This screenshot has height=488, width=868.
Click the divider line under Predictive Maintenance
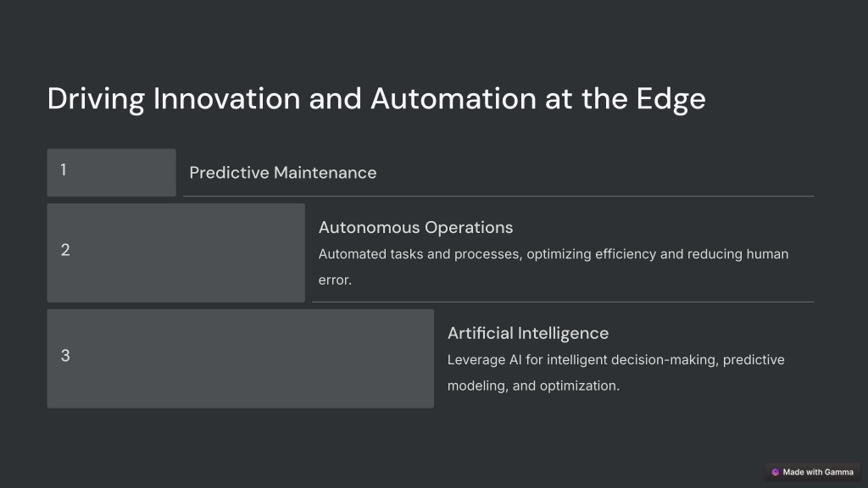coord(498,196)
